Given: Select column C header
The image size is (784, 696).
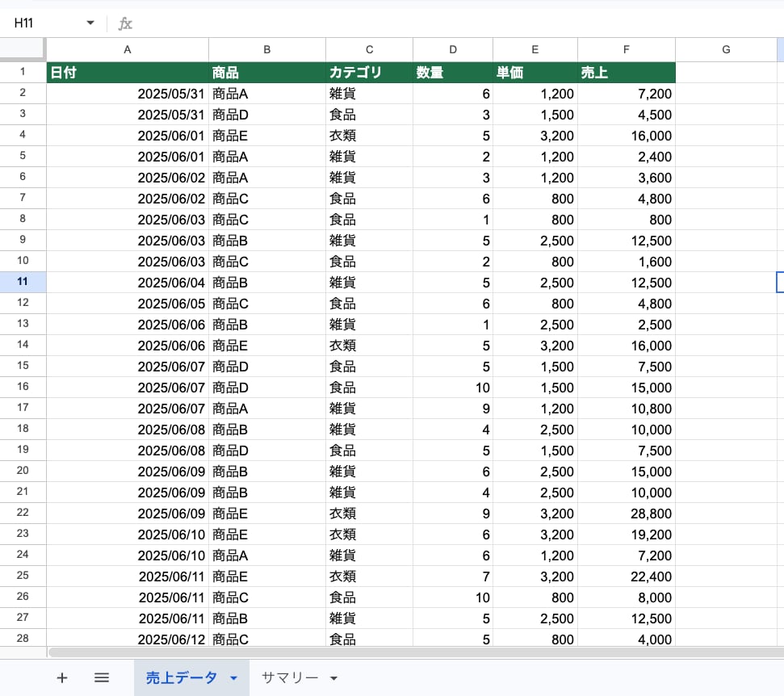Looking at the screenshot, I should (370, 49).
